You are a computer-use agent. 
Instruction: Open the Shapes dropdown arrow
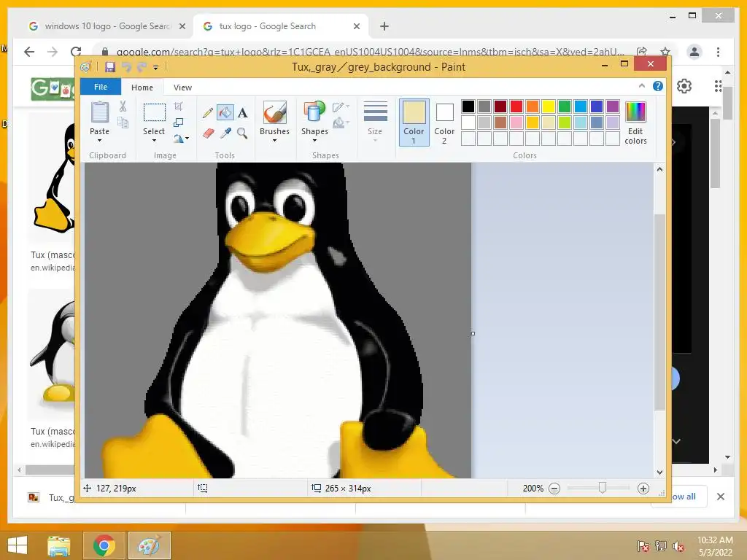coord(314,141)
